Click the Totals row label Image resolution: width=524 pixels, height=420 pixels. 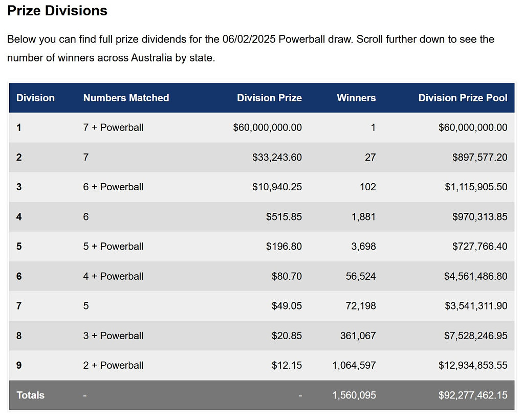point(30,395)
